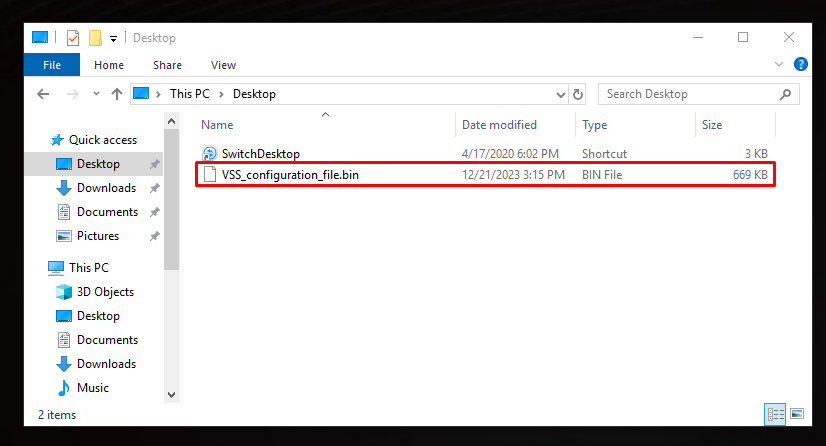The height and width of the screenshot is (446, 826).
Task: Click Desktop in the address path
Action: point(254,94)
